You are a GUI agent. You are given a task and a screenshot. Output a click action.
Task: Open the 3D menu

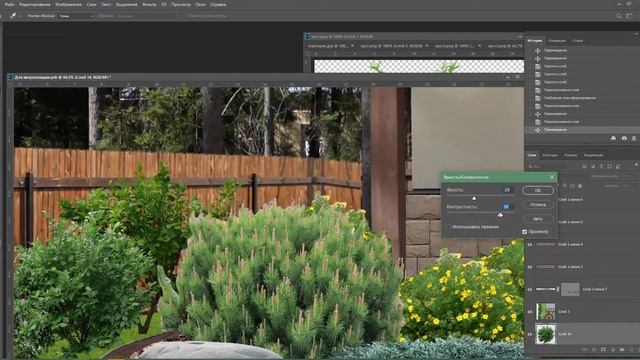164,4
